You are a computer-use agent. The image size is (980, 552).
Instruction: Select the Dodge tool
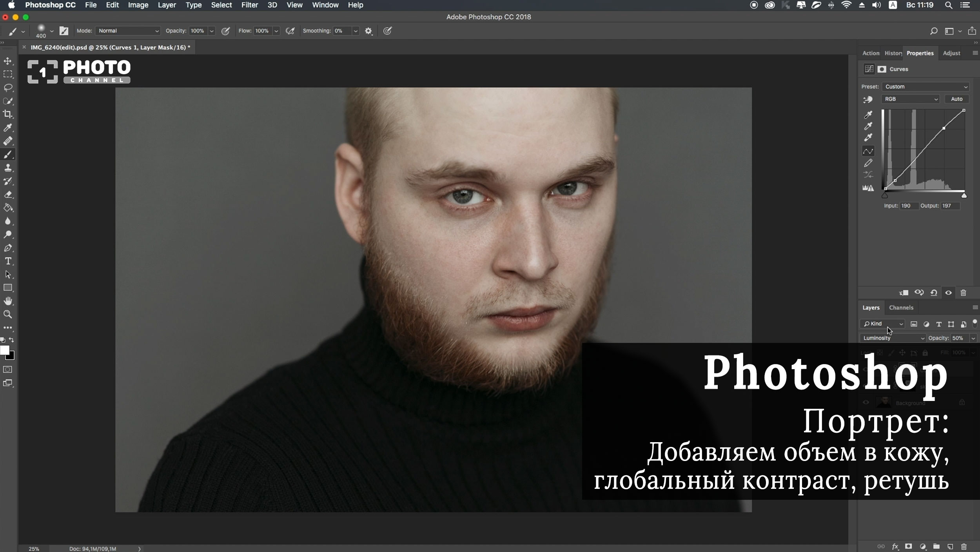coord(8,235)
